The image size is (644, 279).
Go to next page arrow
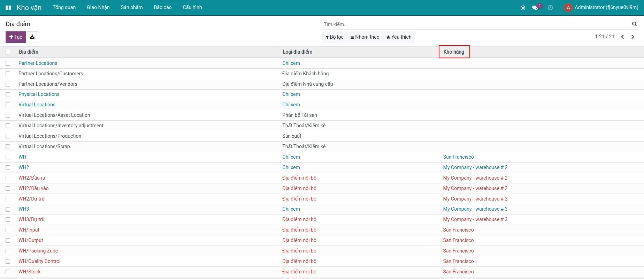tap(633, 37)
